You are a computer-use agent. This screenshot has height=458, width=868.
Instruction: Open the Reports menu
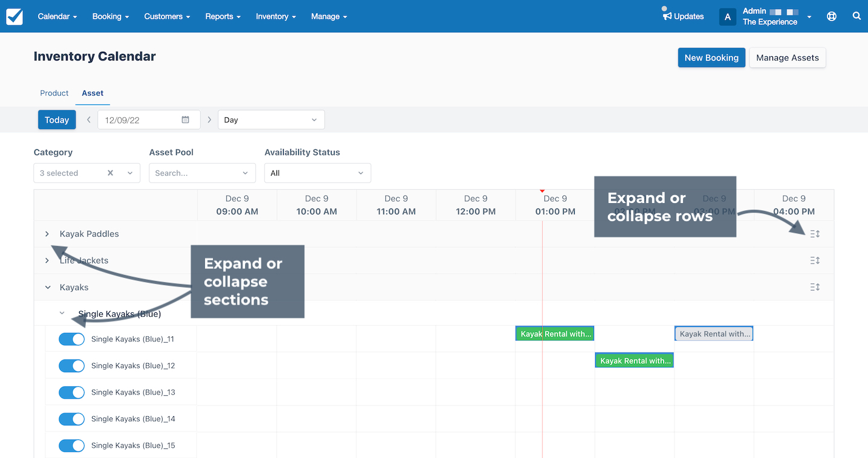pyautogui.click(x=223, y=16)
